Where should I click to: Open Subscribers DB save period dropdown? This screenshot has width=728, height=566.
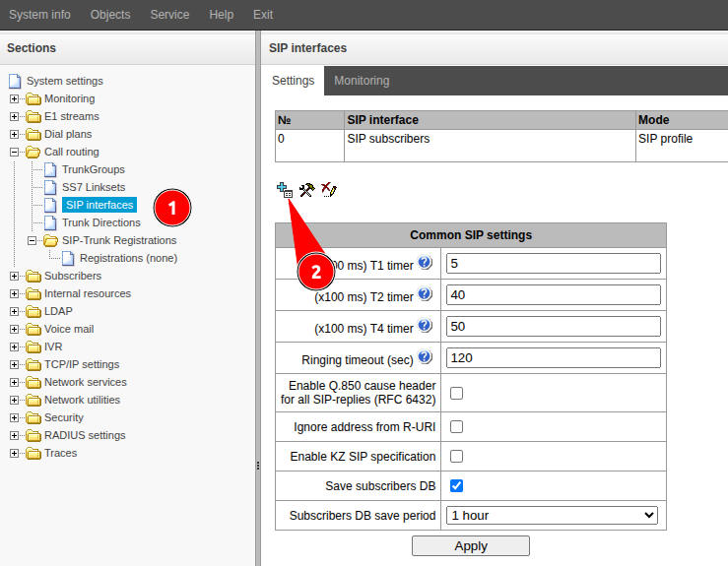[x=552, y=515]
